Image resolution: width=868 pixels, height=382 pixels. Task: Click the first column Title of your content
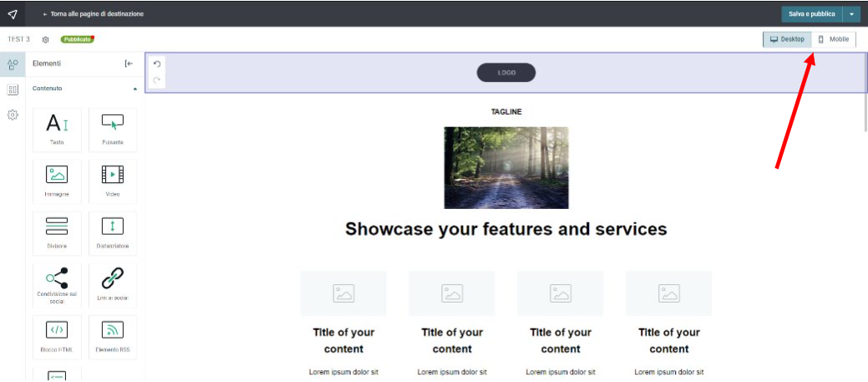343,340
